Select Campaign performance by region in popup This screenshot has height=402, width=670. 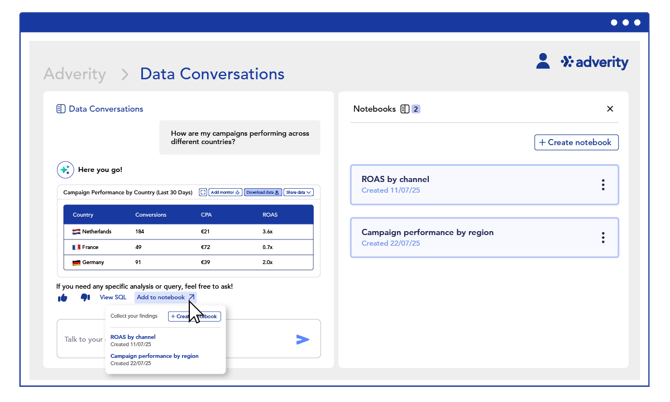tap(154, 356)
